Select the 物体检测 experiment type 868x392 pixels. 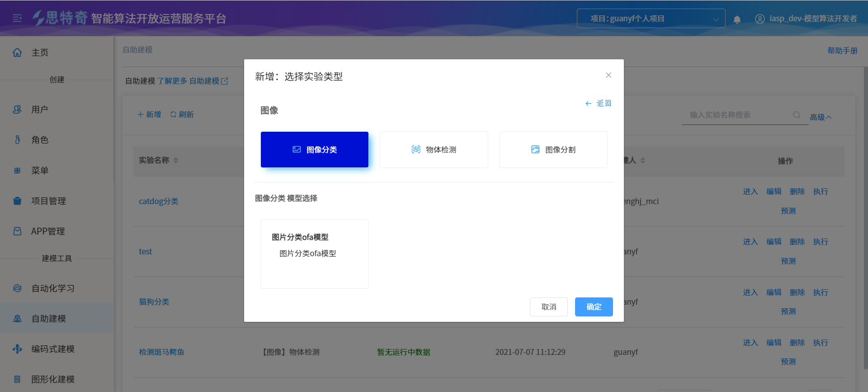tap(434, 150)
